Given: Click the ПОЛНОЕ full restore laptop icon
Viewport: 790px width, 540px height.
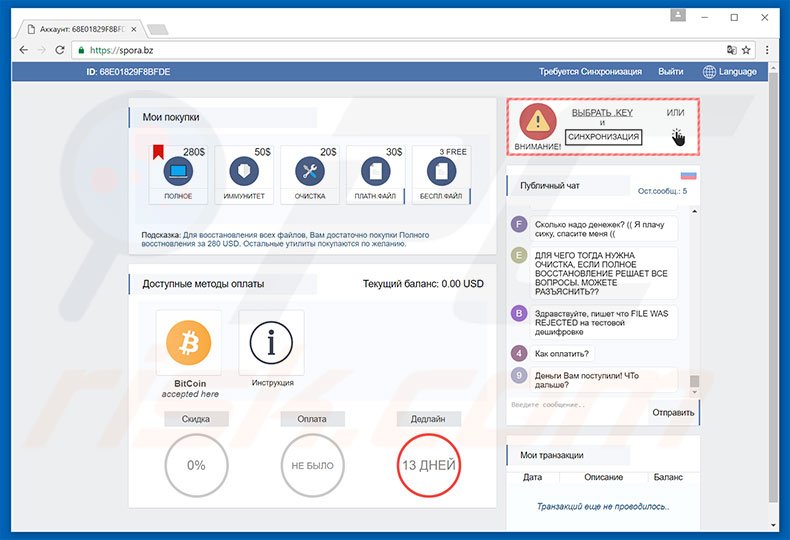Looking at the screenshot, I should click(x=178, y=171).
